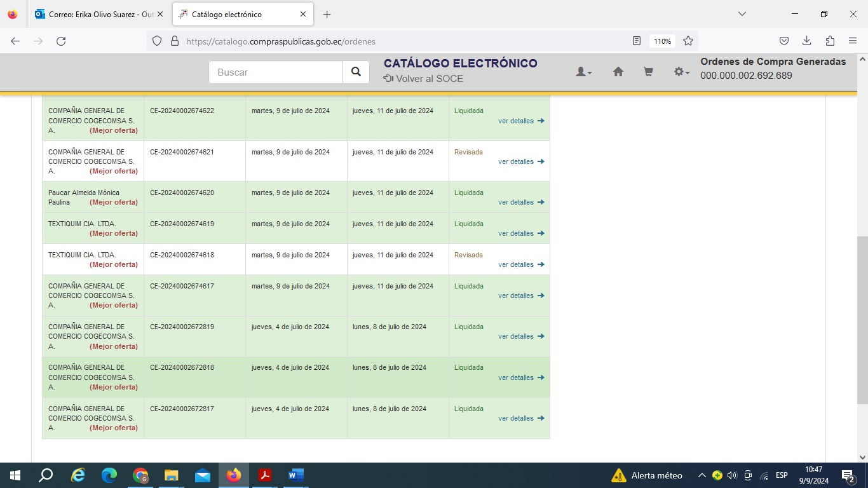Click the 110% zoom level indicator
Image resolution: width=868 pixels, height=488 pixels.
point(662,41)
